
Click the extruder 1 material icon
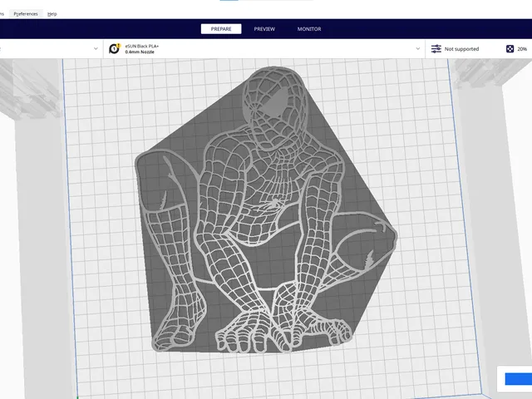pos(115,48)
